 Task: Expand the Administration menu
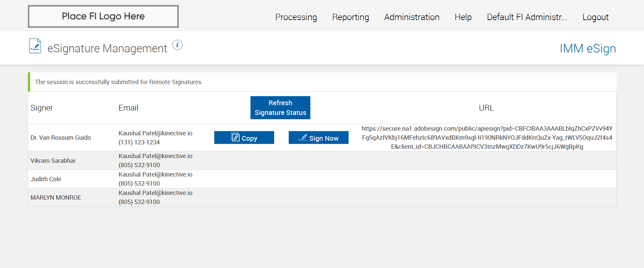(412, 17)
